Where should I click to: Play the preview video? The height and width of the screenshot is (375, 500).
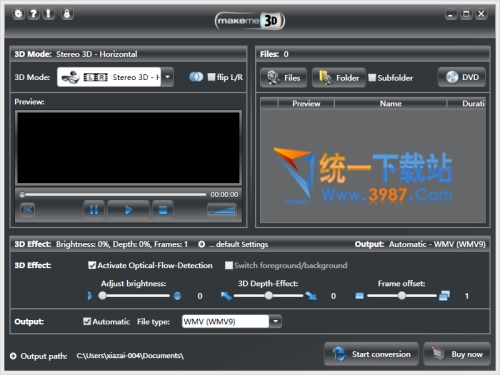(x=128, y=210)
